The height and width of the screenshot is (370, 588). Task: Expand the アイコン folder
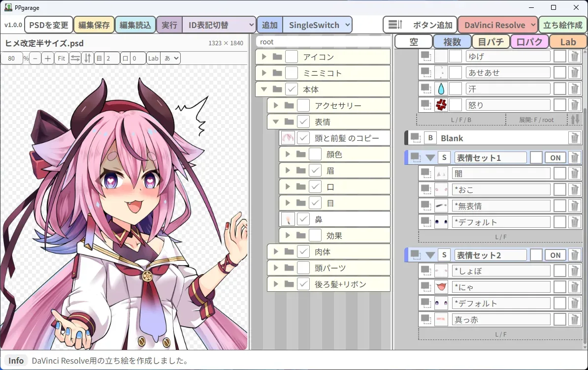pos(264,57)
